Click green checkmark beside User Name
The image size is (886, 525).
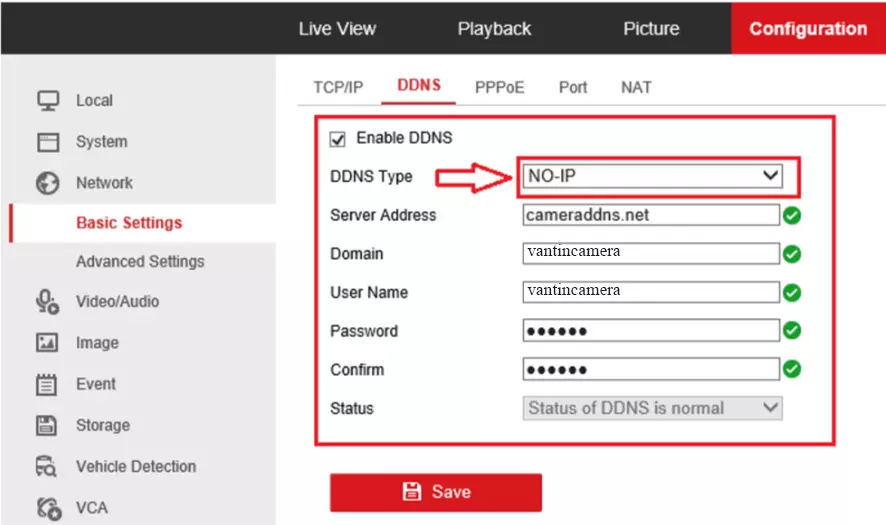tap(792, 293)
